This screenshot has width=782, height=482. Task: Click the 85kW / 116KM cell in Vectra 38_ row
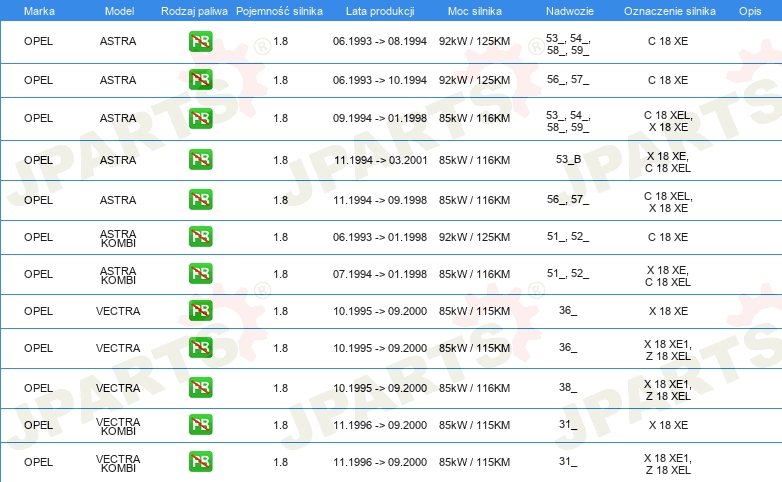[x=474, y=388]
